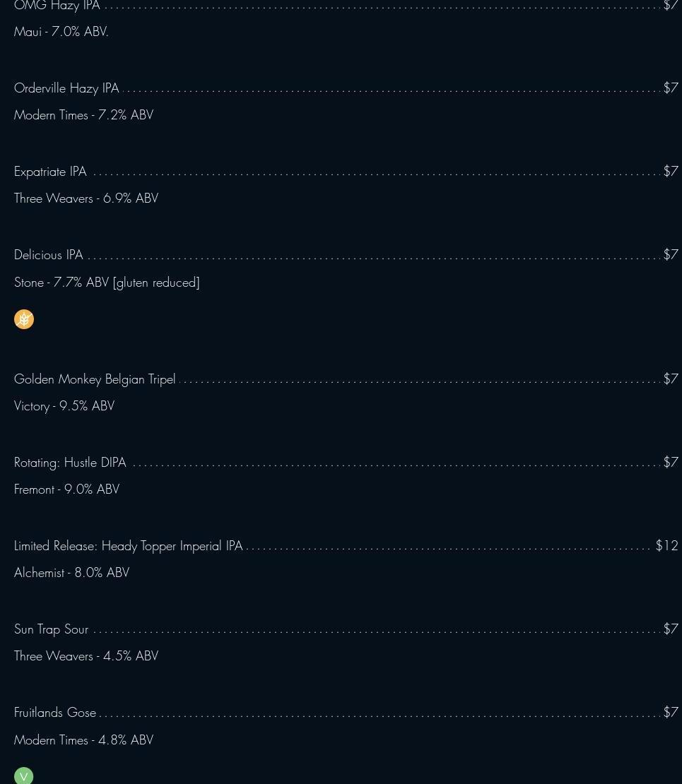Click the Three Weavers 6.9% ABV description
This screenshot has width=682, height=784.
pyautogui.click(x=86, y=198)
